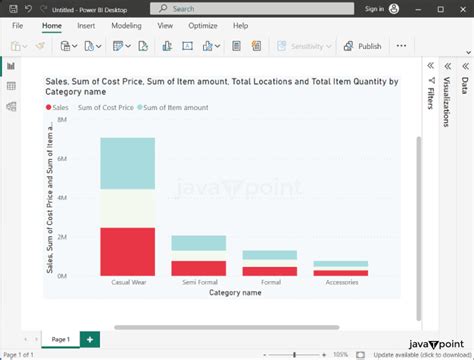Expand the Visualizations pane
474x360 pixels.
click(448, 66)
